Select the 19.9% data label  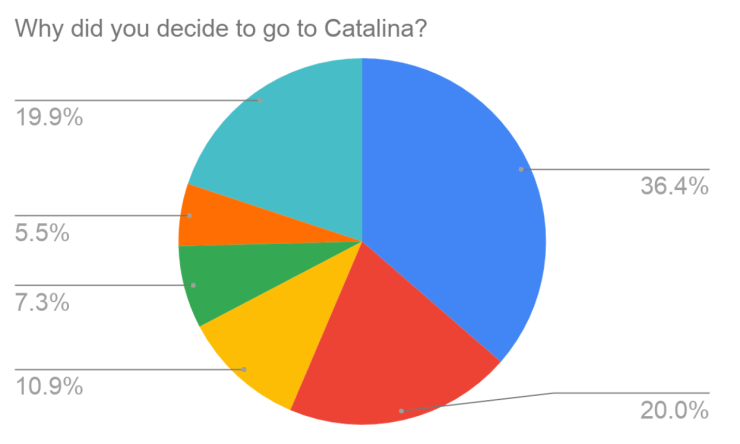pos(48,117)
